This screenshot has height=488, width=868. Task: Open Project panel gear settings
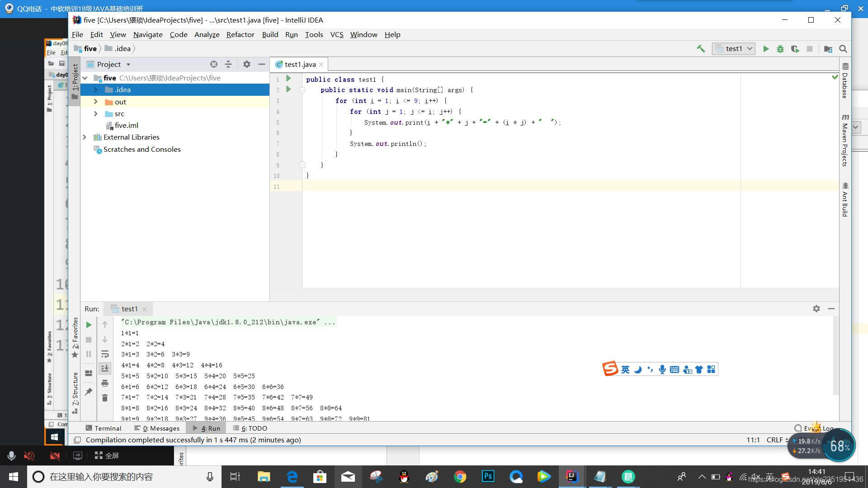pyautogui.click(x=246, y=64)
